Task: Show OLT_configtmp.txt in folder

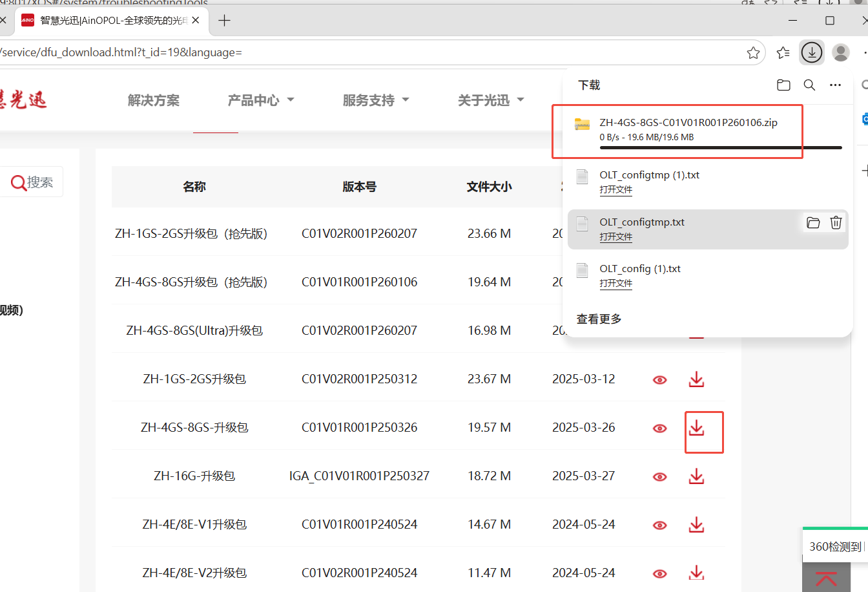Action: [813, 223]
